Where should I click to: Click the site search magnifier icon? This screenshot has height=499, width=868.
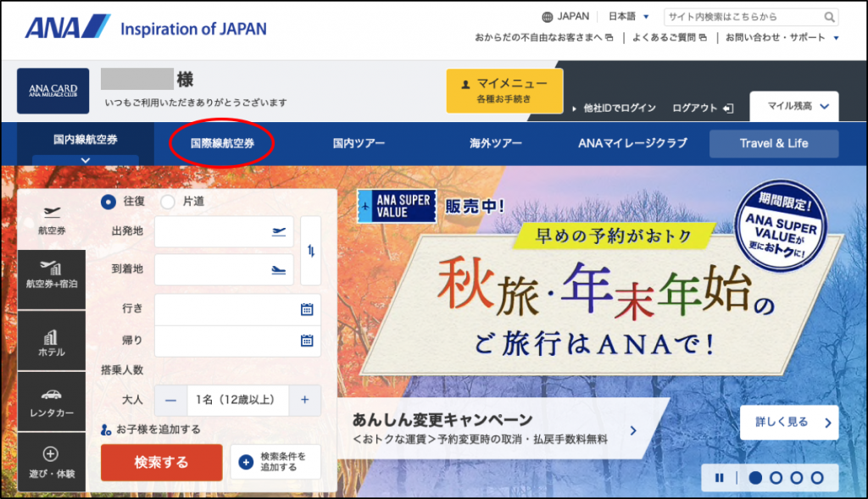coord(829,17)
